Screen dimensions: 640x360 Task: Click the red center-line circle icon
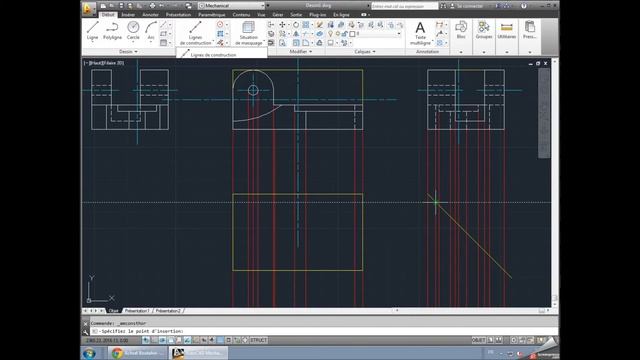220,25
